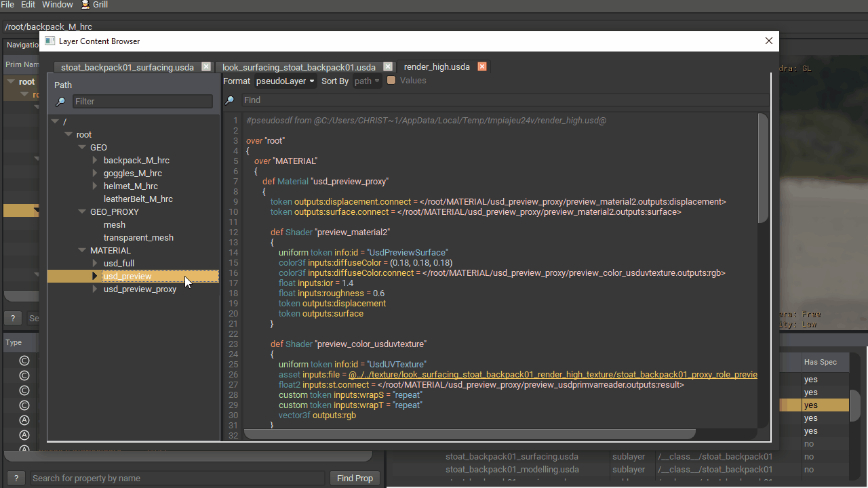Click the code view horizontal scrollbar
Viewport: 868px width, 488px height.
(x=470, y=434)
